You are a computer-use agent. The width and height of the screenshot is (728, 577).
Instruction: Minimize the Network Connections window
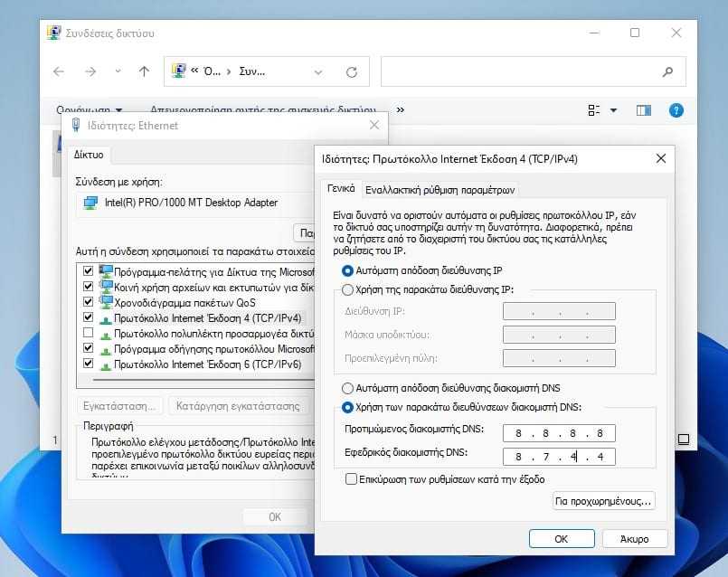pyautogui.click(x=594, y=33)
